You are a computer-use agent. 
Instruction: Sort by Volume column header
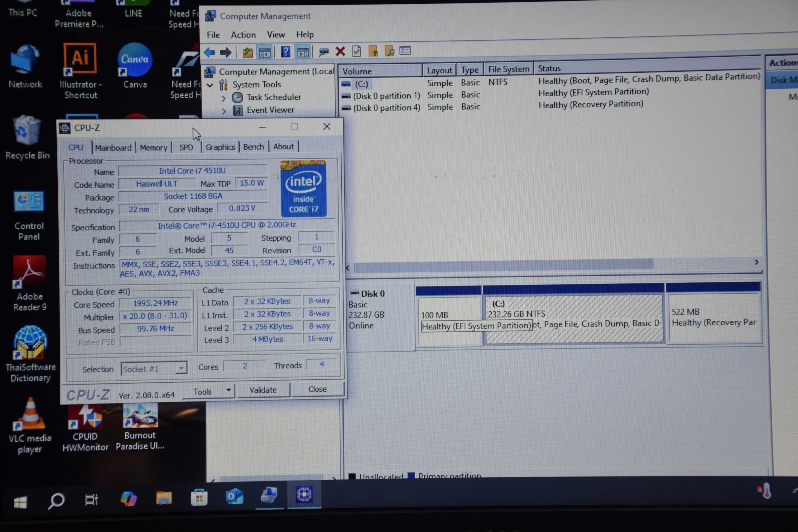tap(380, 71)
